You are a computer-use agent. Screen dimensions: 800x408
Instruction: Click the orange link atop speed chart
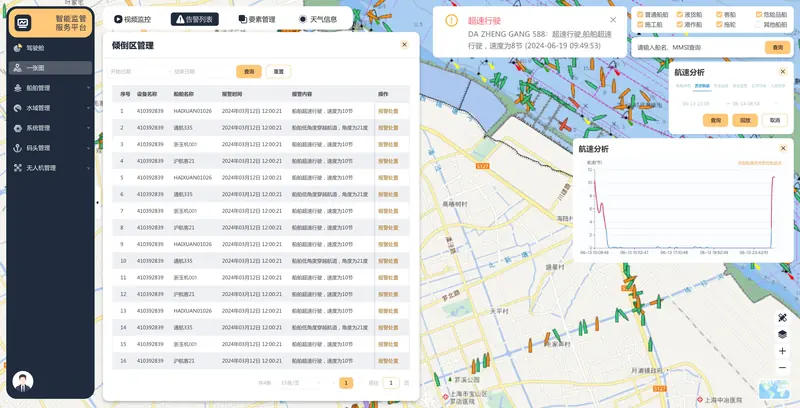tap(759, 163)
